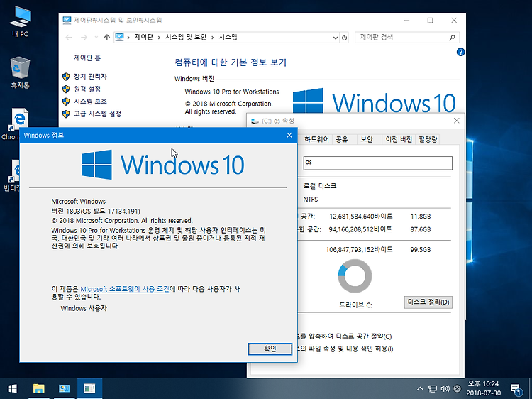Viewport: 532px width, 399px height.
Task: Select 제어판 in the breadcrumb
Action: click(144, 38)
